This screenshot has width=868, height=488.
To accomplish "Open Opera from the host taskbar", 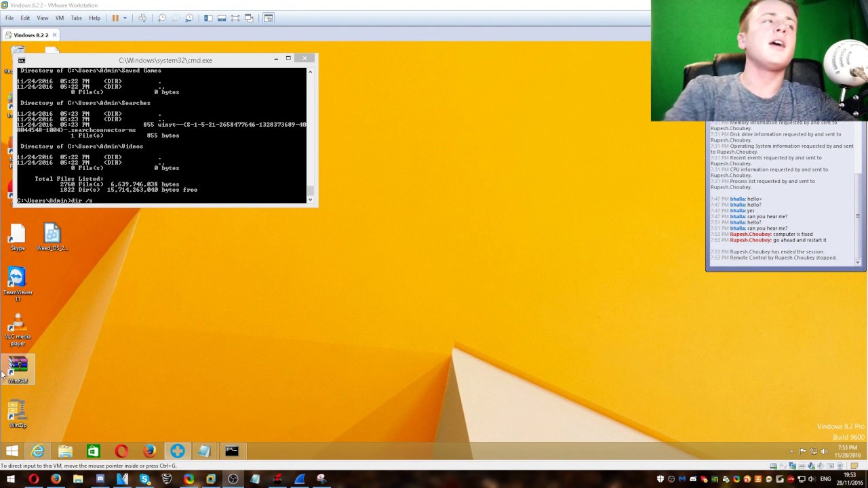I will (x=33, y=479).
